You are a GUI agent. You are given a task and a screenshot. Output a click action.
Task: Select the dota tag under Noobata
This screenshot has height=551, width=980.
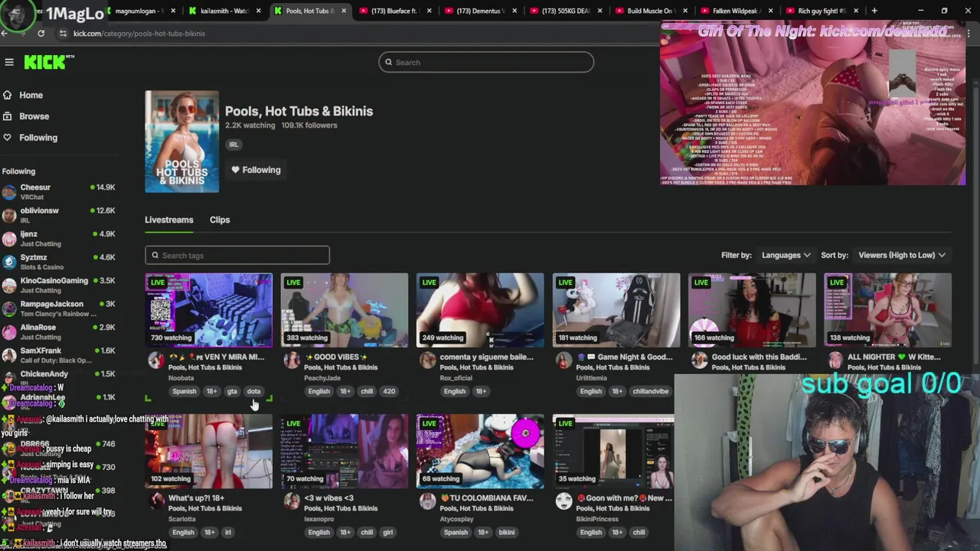click(253, 391)
